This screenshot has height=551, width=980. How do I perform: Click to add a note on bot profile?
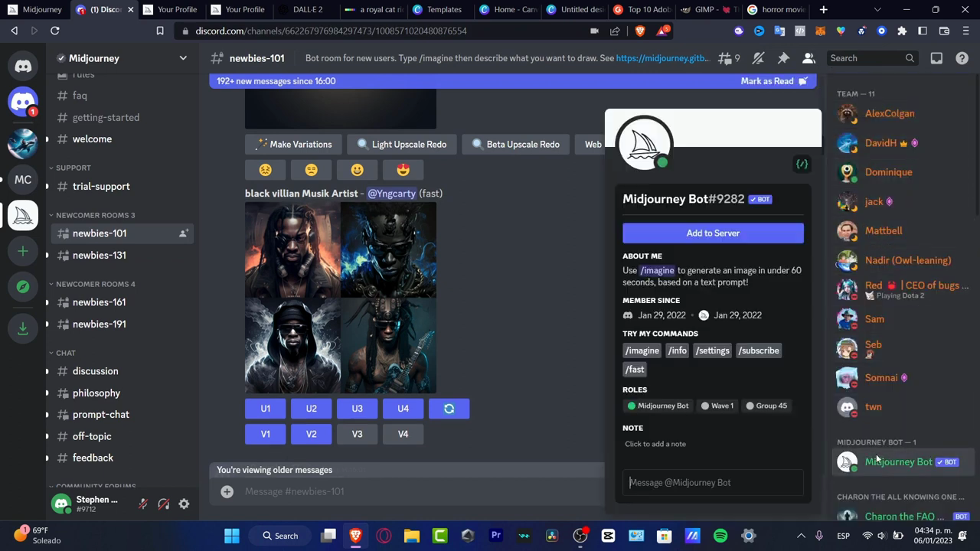pyautogui.click(x=655, y=444)
